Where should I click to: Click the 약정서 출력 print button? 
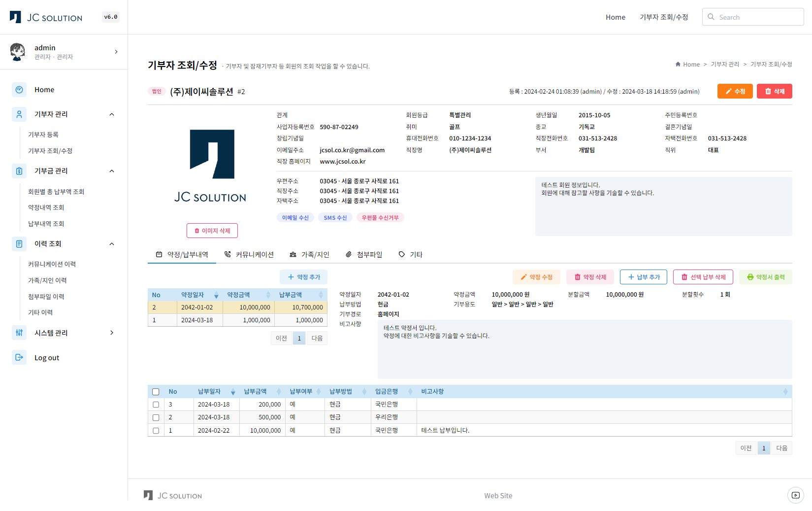click(x=765, y=277)
